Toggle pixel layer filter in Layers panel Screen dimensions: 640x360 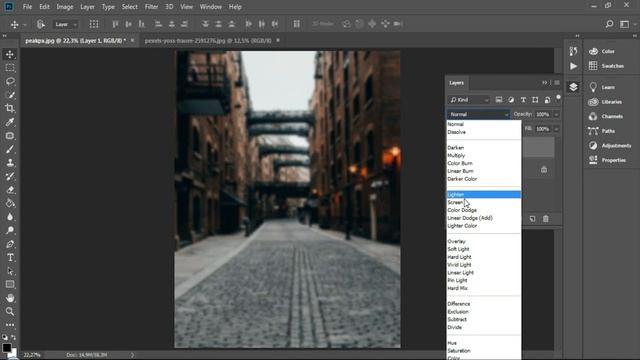499,100
